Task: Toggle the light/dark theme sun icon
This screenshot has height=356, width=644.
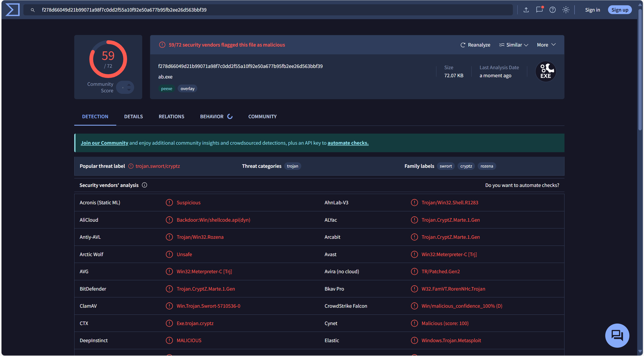Action: click(x=566, y=10)
